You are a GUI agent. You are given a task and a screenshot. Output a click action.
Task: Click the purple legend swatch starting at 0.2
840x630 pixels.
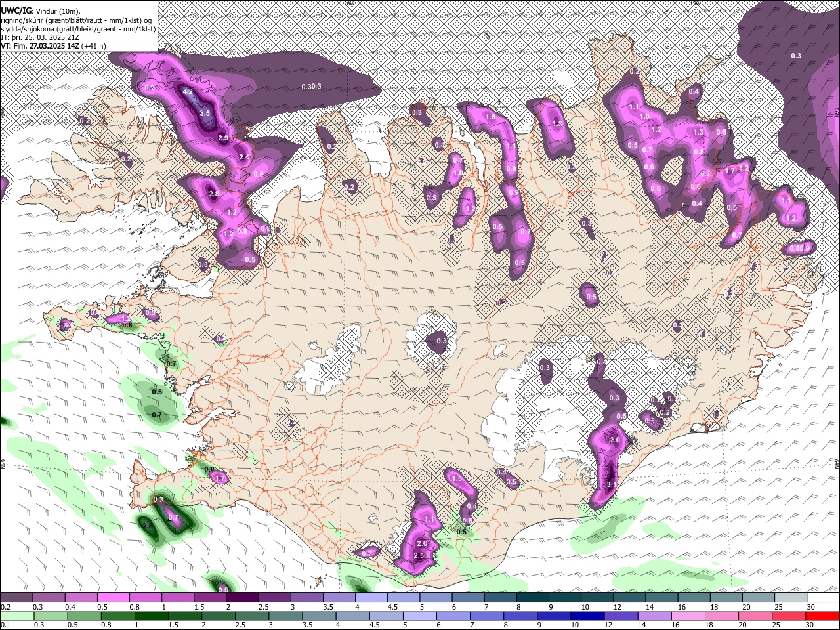pos(16,598)
